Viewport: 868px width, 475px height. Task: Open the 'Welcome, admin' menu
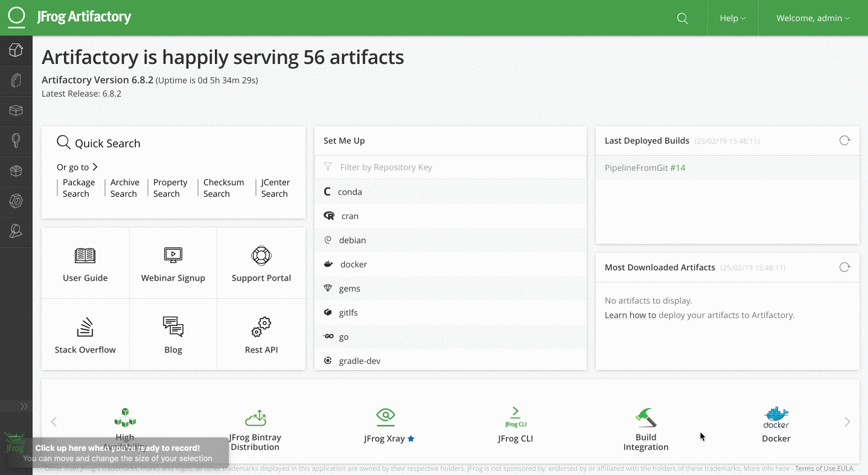point(812,18)
